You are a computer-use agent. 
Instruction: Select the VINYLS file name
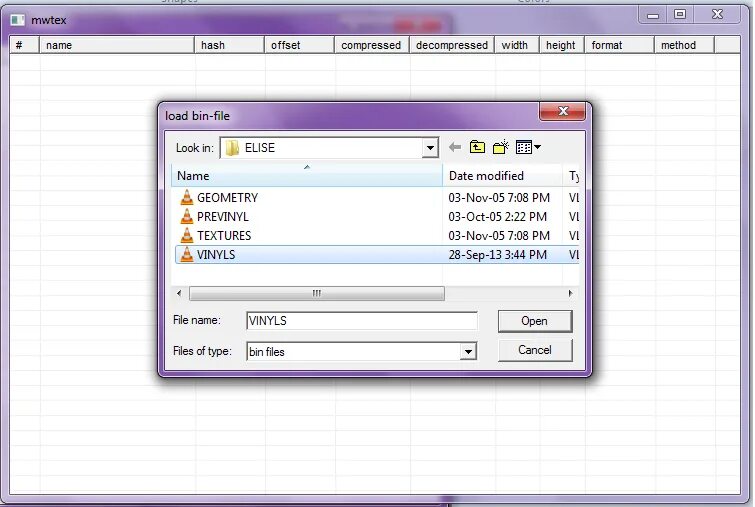216,255
